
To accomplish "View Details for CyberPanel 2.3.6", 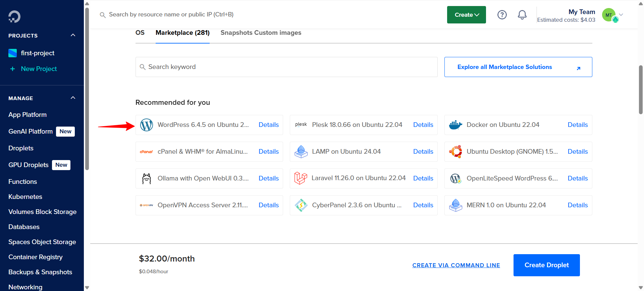I will coord(423,205).
